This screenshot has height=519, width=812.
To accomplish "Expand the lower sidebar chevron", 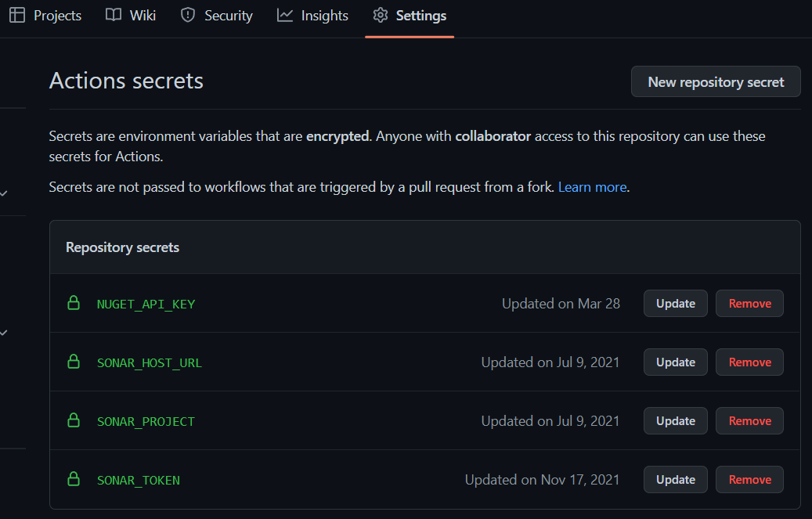I will [x=4, y=333].
